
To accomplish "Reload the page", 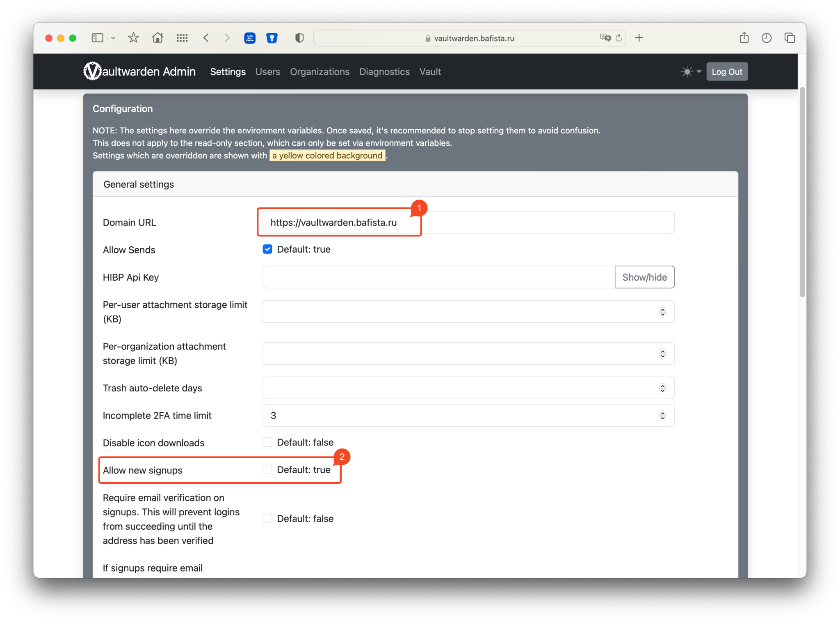I will [x=619, y=38].
